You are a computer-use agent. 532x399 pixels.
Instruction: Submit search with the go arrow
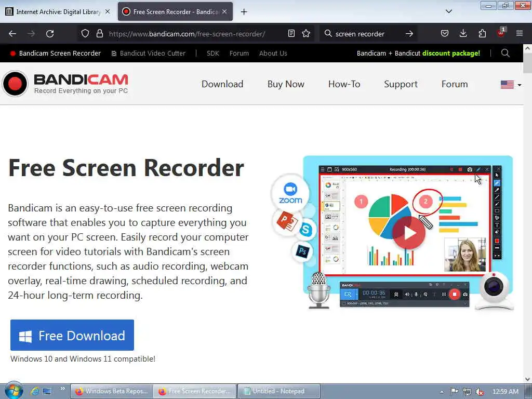point(409,34)
